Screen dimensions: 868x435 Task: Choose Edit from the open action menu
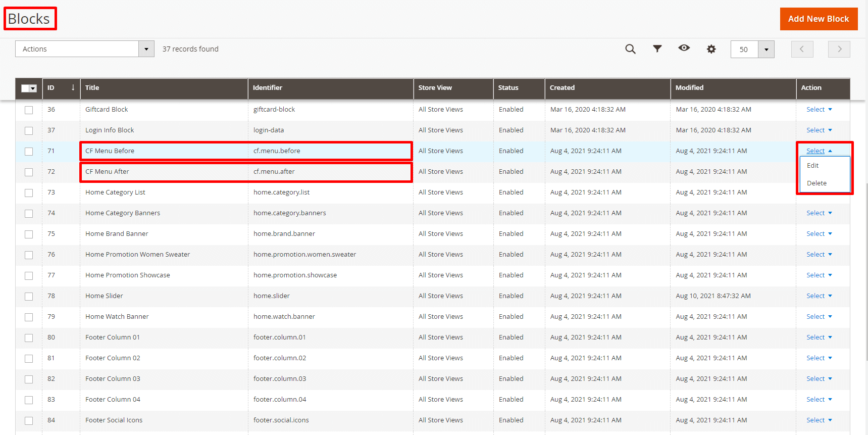[812, 166]
